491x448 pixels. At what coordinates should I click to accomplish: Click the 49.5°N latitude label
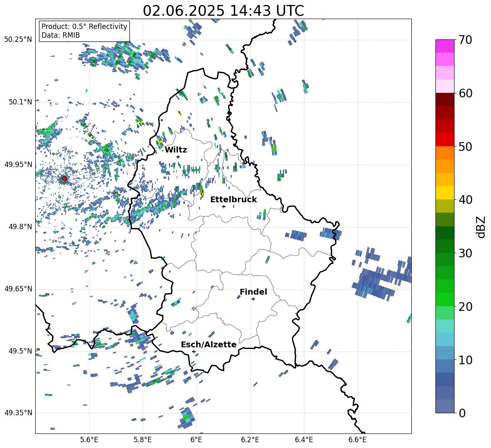[21, 351]
